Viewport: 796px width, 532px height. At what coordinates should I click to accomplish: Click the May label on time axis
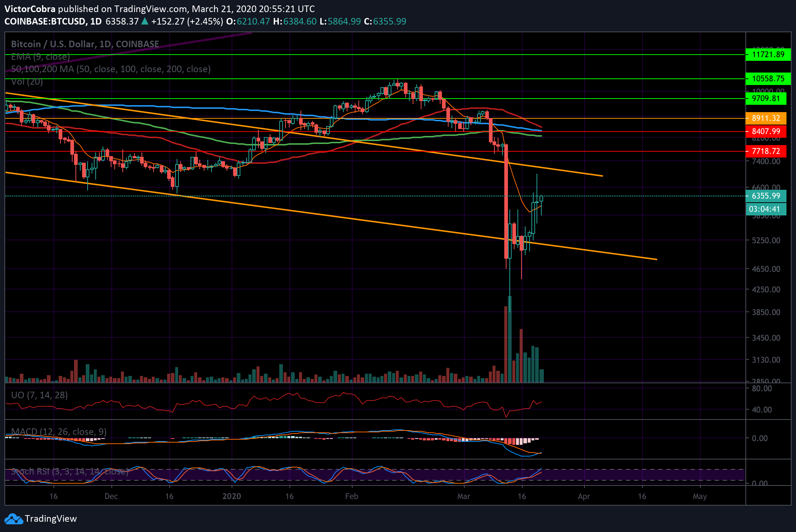pyautogui.click(x=700, y=496)
